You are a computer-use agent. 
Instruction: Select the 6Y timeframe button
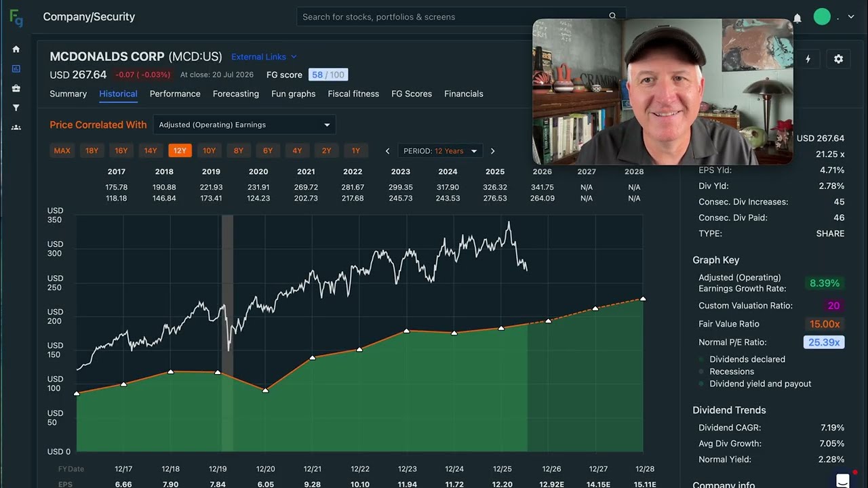point(268,150)
